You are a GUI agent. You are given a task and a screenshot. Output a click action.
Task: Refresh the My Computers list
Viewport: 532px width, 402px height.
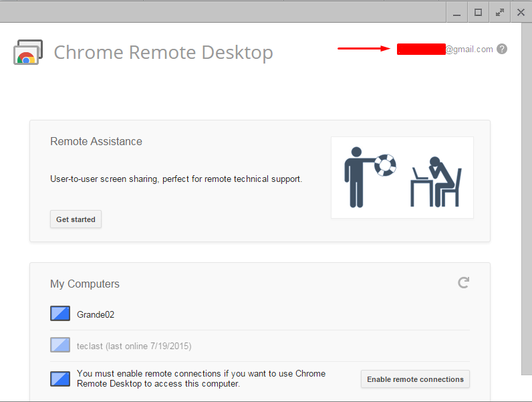tap(463, 282)
